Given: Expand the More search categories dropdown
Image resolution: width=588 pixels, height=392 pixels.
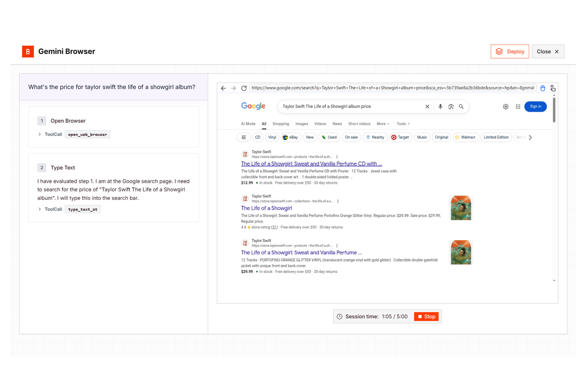Looking at the screenshot, I should (383, 123).
